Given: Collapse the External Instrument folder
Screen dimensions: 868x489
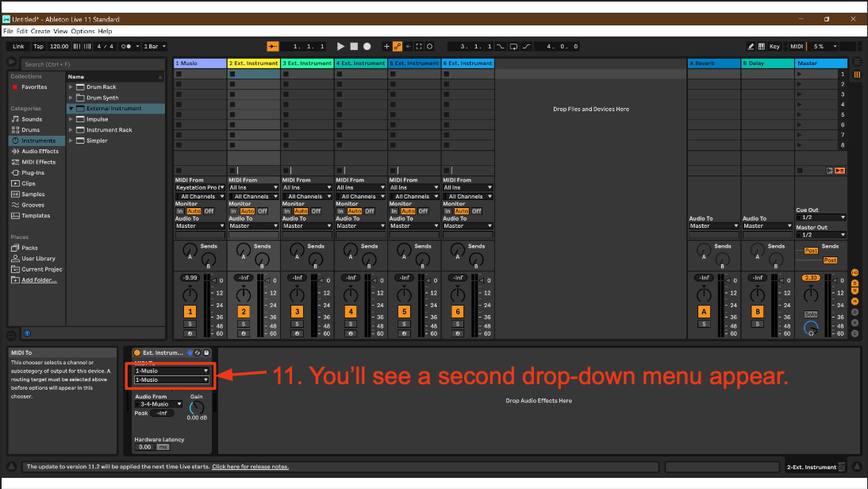Looking at the screenshot, I should click(x=71, y=109).
